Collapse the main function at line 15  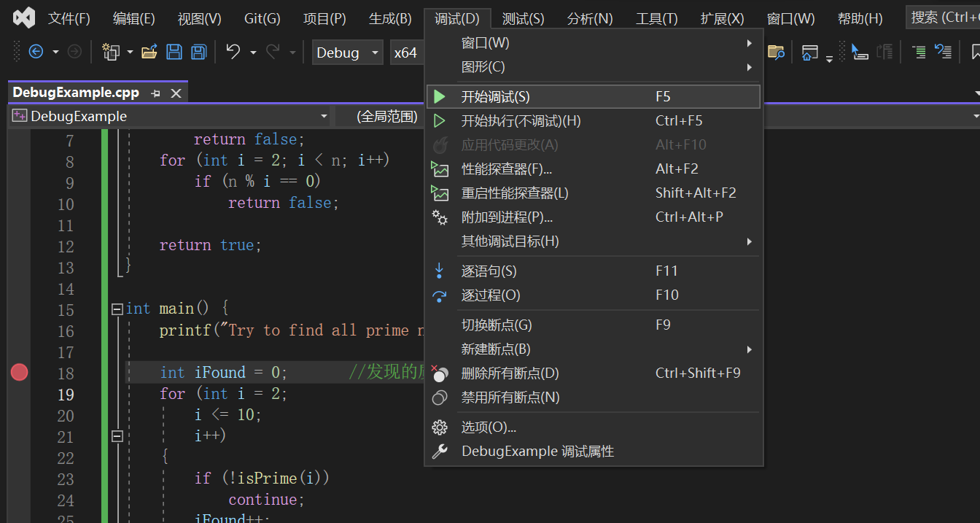tap(117, 309)
